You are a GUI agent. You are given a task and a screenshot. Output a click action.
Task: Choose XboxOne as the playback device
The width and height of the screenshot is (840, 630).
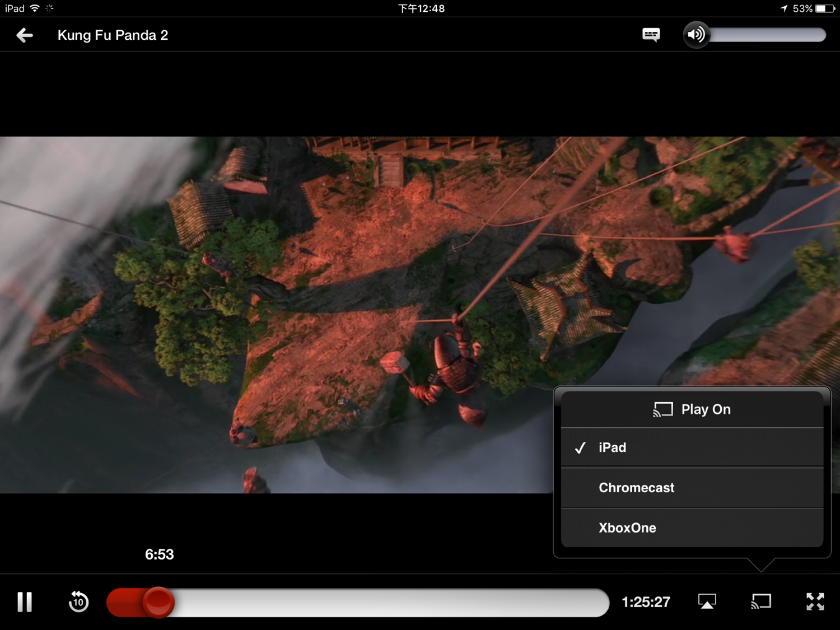(627, 528)
